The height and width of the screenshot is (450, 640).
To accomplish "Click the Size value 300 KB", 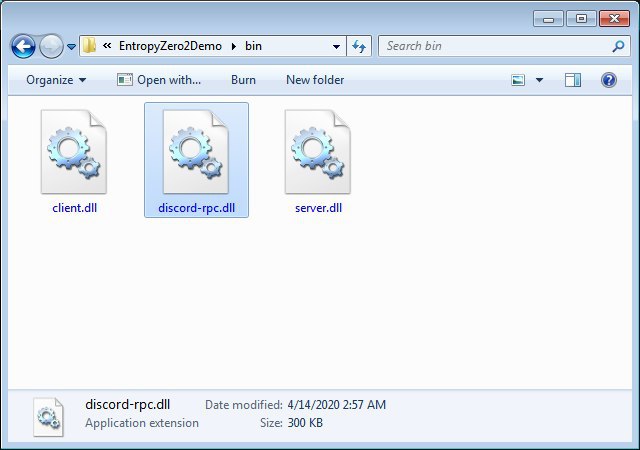I will coord(305,423).
